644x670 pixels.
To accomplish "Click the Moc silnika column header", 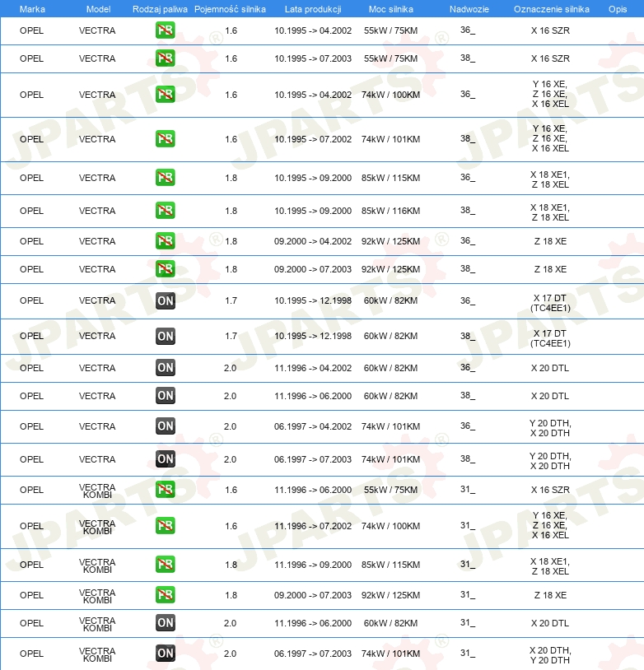I will tap(391, 9).
